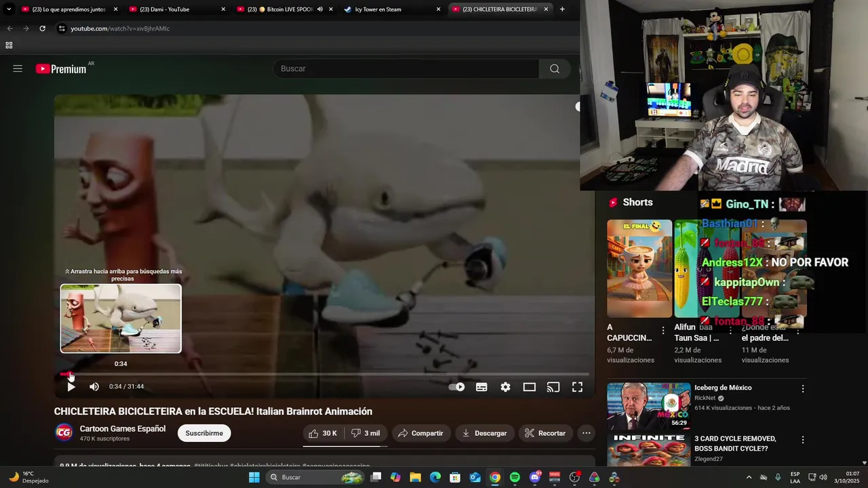
Task: Click the Recortar clip button
Action: [x=545, y=433]
